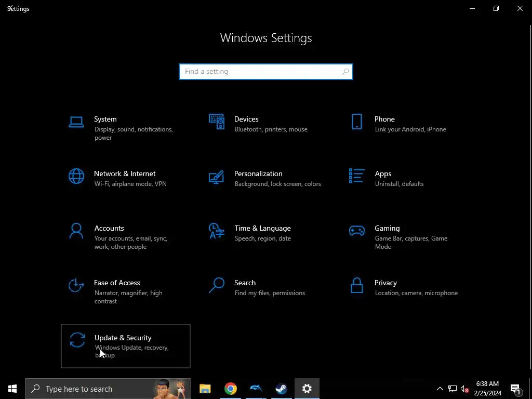Select the Search magnifier category icon
The height and width of the screenshot is (399, 532).
tap(217, 285)
